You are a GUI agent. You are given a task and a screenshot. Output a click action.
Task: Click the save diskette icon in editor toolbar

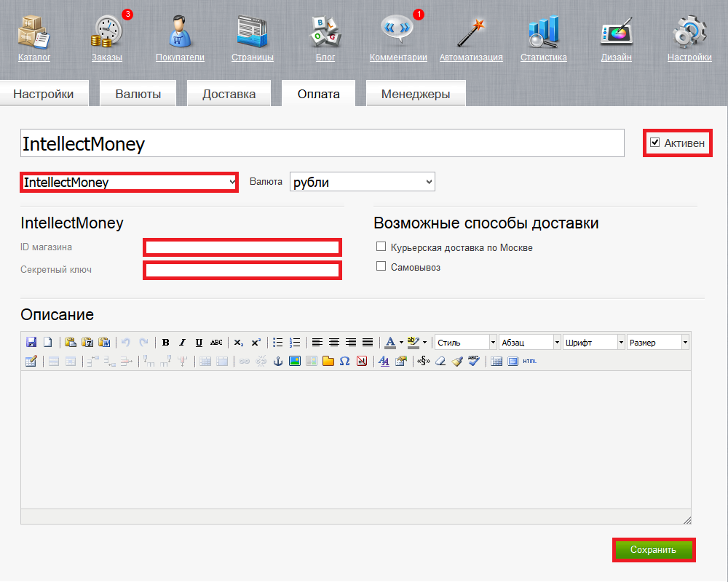31,342
